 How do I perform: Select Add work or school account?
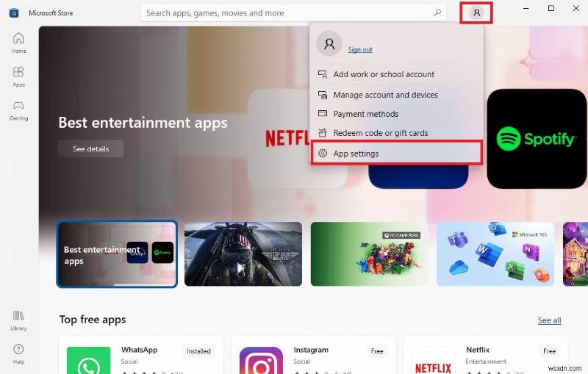coord(396,74)
